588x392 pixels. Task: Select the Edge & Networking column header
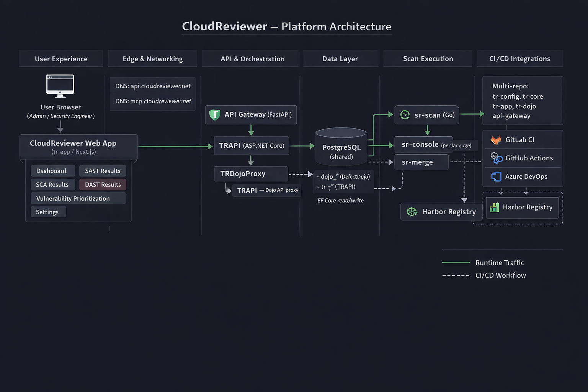152,59
